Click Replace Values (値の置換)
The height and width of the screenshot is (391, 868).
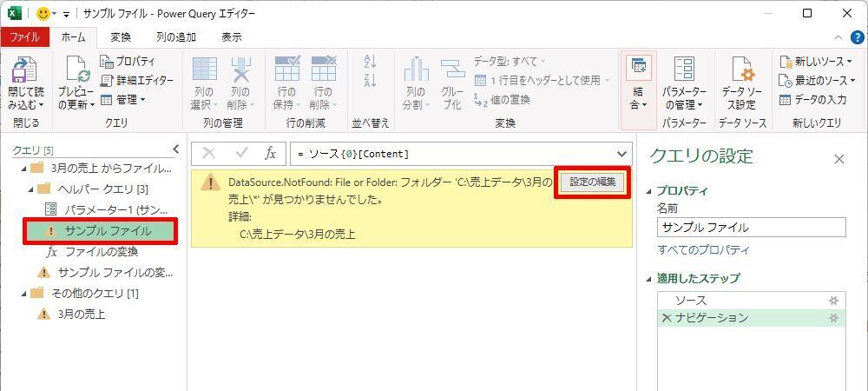pyautogui.click(x=502, y=100)
